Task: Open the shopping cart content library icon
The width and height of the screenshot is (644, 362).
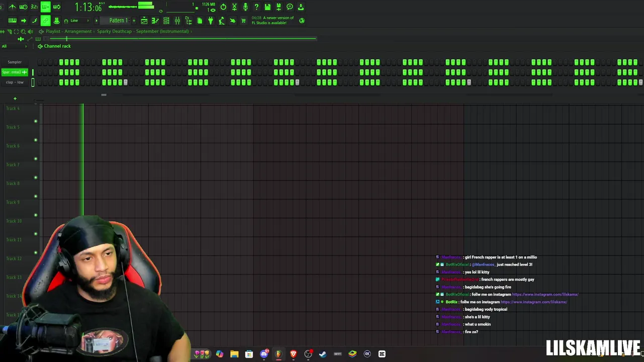Action: pos(244,21)
